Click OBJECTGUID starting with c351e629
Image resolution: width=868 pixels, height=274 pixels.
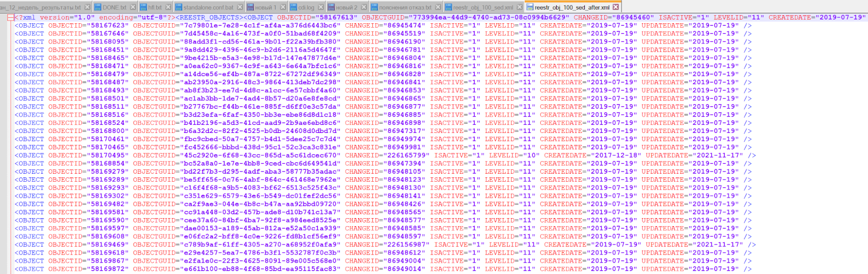point(260,196)
